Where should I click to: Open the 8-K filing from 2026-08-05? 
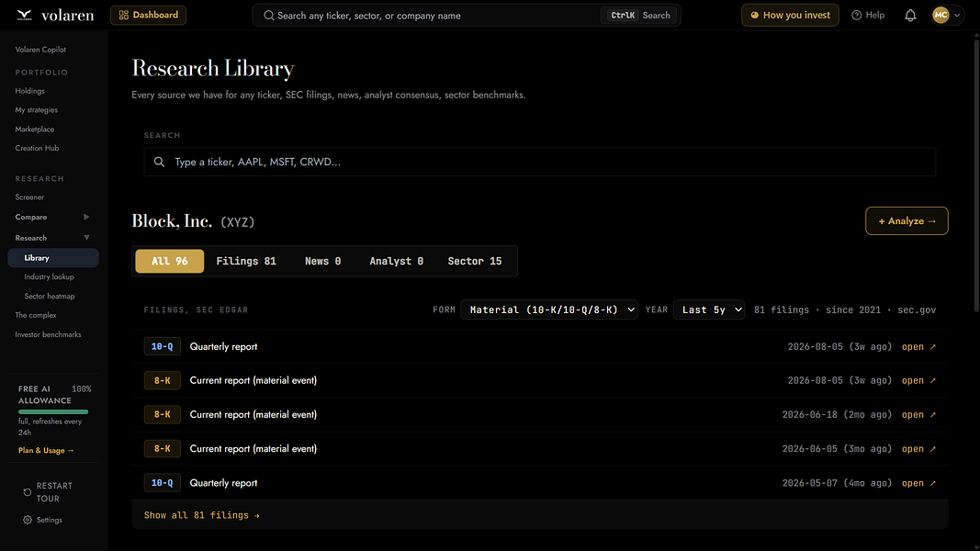tap(918, 380)
